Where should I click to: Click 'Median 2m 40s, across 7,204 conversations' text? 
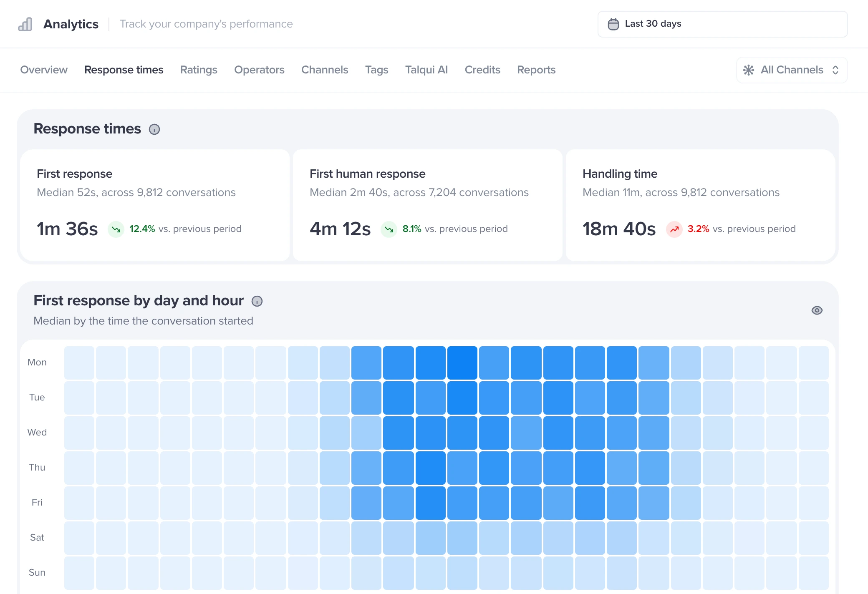pos(419,192)
